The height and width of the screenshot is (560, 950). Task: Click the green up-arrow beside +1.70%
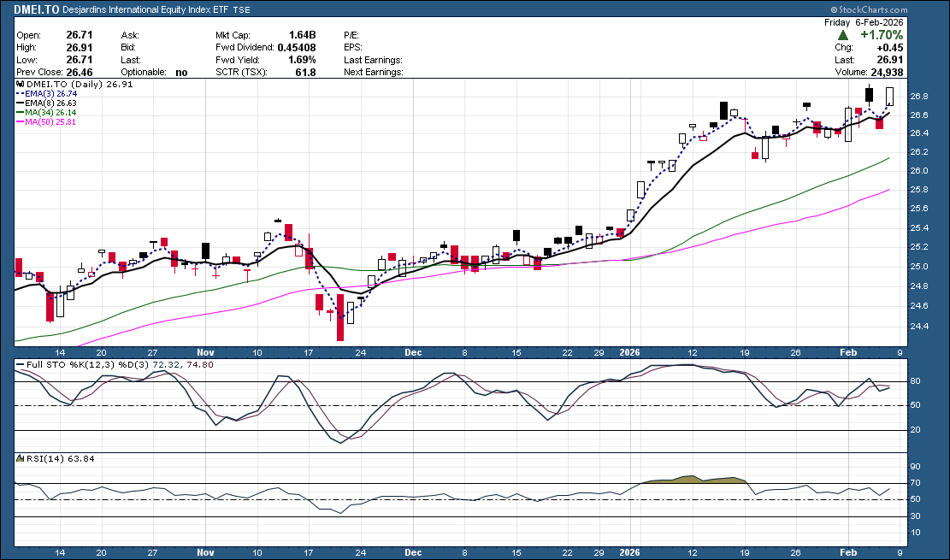pyautogui.click(x=843, y=35)
